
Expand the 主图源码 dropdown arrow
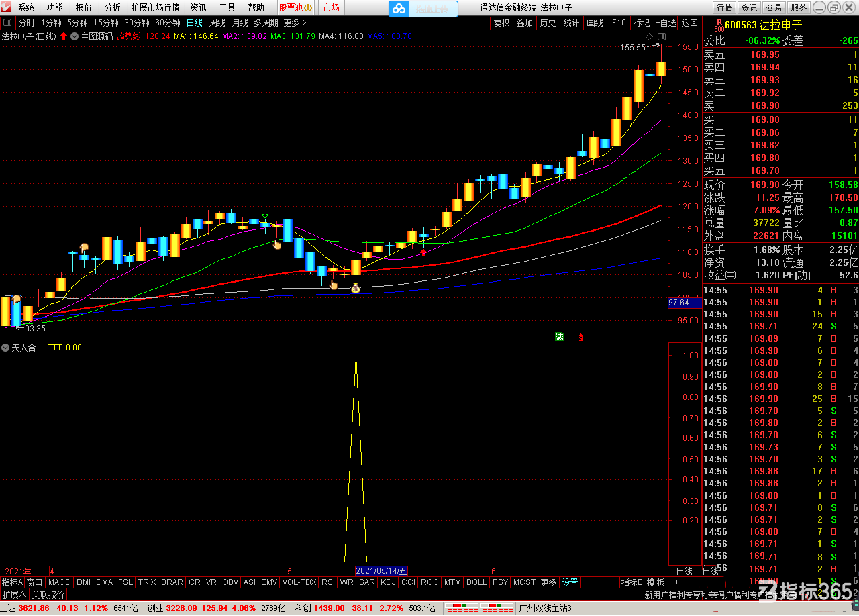74,36
